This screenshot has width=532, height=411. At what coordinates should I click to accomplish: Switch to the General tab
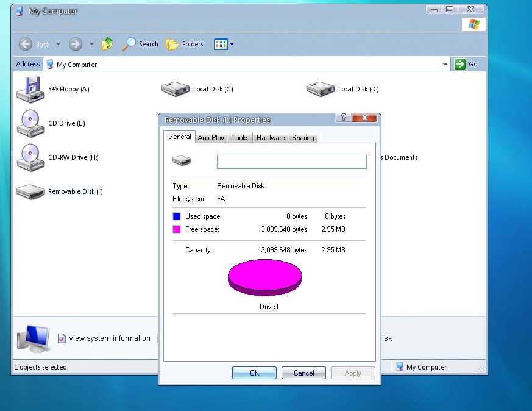180,137
